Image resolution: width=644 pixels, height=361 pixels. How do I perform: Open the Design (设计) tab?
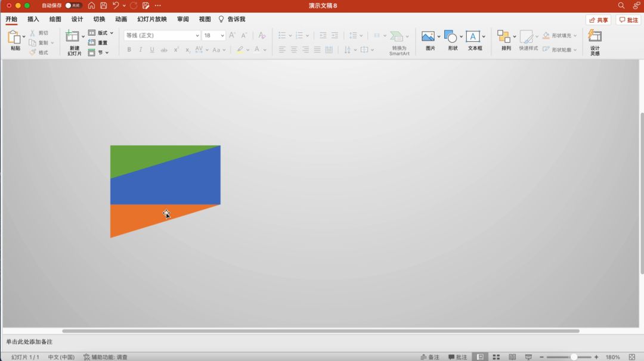pyautogui.click(x=77, y=19)
